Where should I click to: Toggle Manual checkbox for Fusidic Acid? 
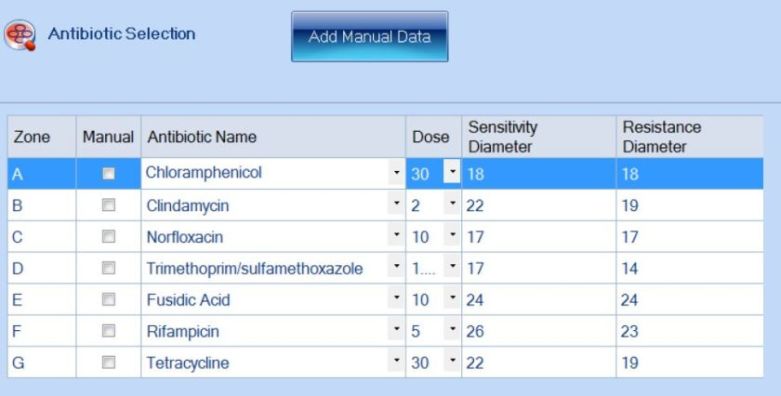tap(109, 299)
